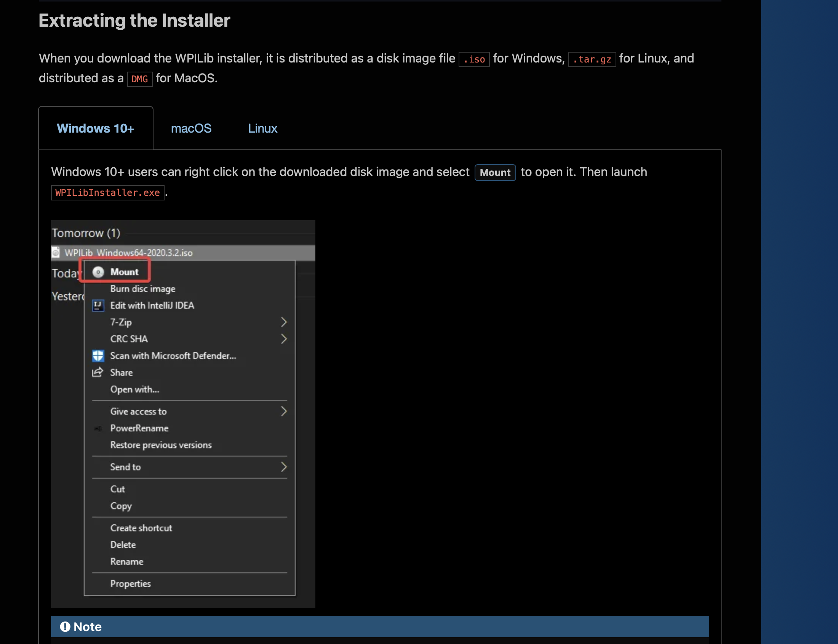838x644 pixels.
Task: Select Delete in the context menu
Action: [123, 545]
